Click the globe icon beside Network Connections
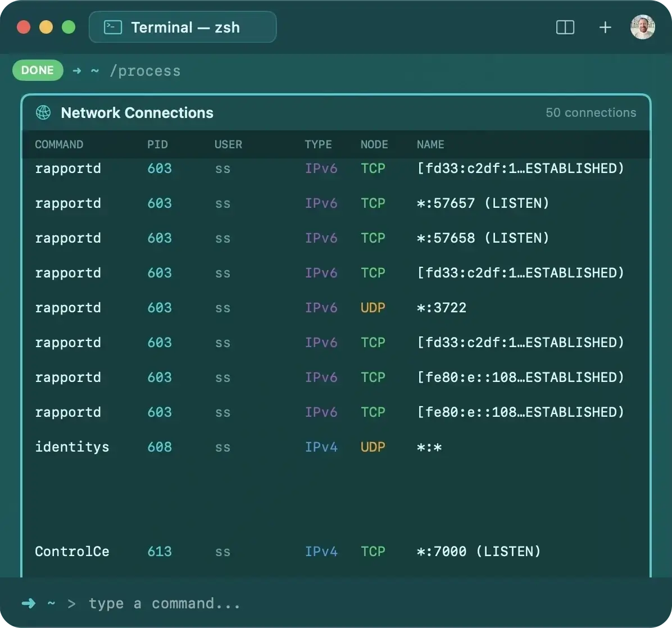 43,112
